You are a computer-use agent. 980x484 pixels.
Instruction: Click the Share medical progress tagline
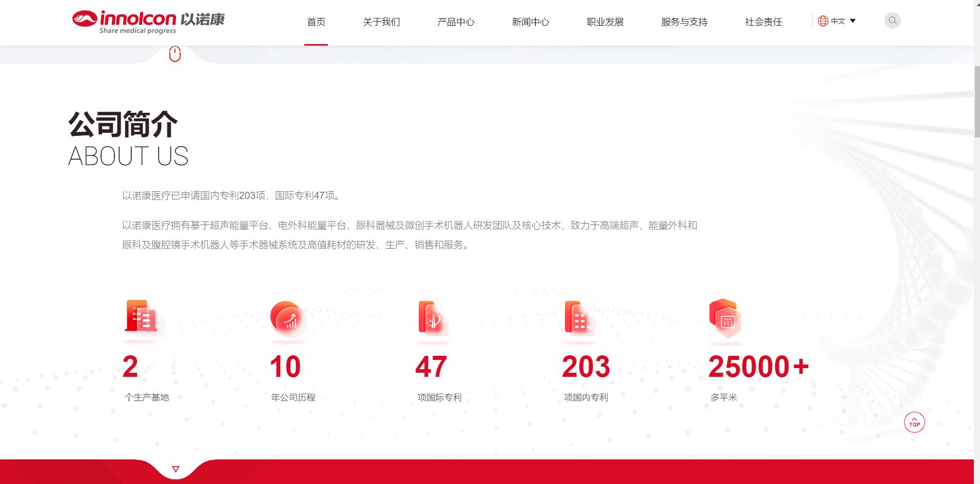(x=138, y=31)
